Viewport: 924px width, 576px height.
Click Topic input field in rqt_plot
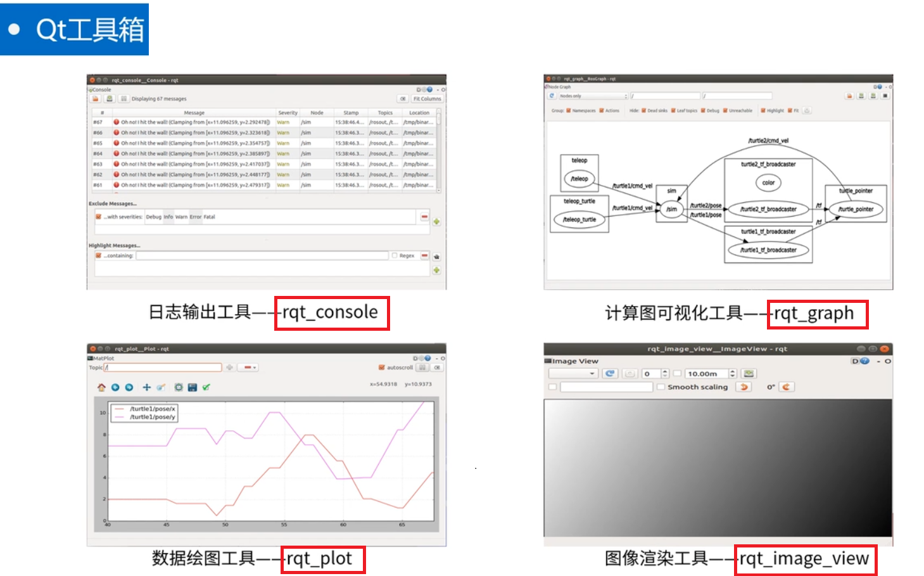click(x=163, y=368)
